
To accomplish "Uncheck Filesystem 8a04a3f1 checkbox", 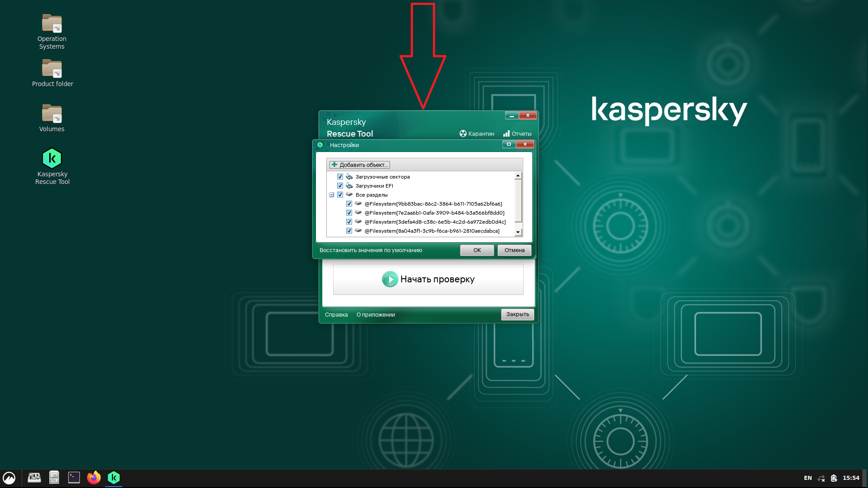I will point(349,231).
